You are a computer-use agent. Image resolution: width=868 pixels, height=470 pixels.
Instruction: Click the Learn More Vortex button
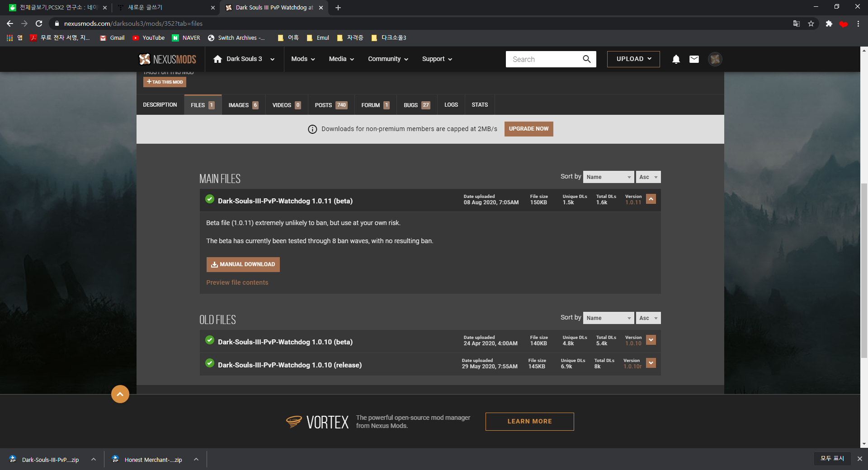pos(529,421)
